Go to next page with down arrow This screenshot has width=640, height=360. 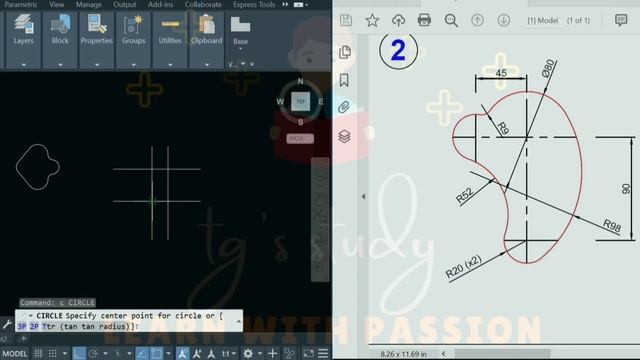click(504, 20)
